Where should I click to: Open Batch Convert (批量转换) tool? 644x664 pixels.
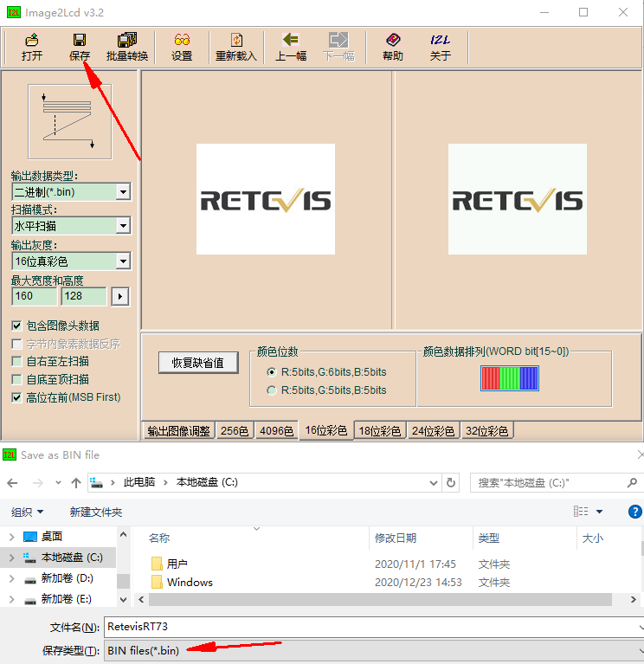[x=127, y=47]
